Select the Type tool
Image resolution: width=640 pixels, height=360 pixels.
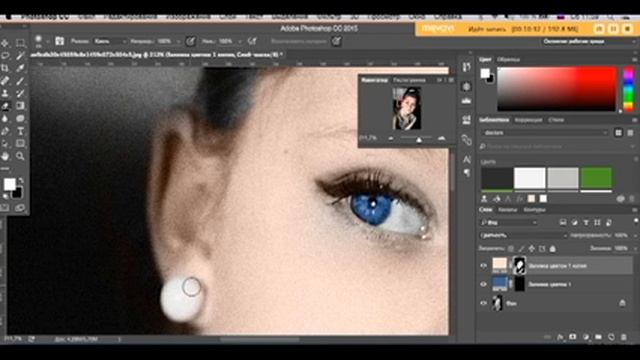click(x=20, y=131)
